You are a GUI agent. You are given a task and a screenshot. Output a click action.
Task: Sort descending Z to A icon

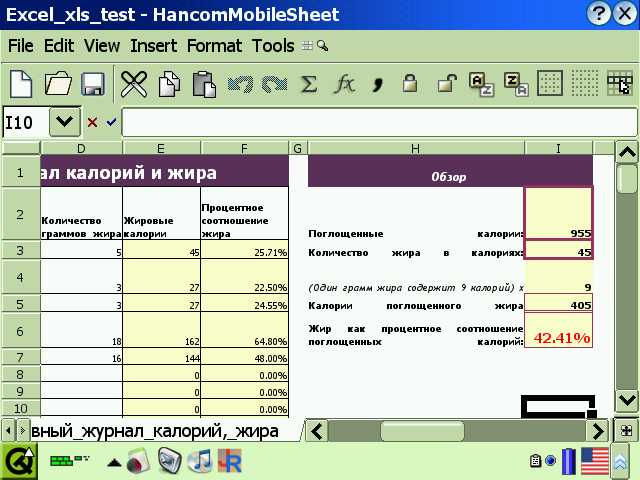pos(516,84)
